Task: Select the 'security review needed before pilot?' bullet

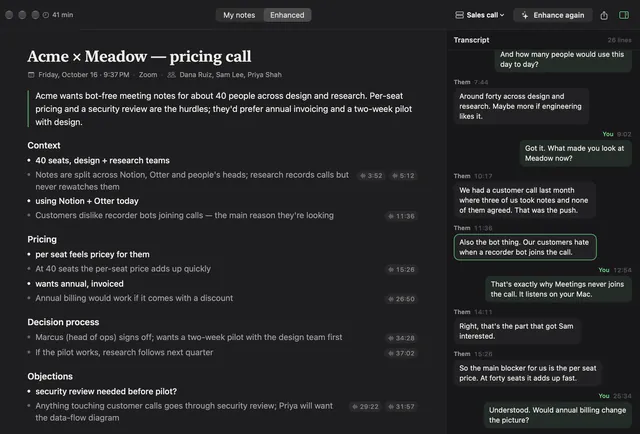Action: point(106,391)
